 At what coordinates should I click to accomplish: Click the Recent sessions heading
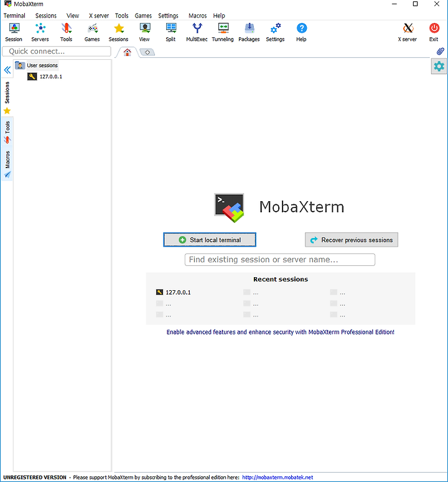[x=281, y=279]
